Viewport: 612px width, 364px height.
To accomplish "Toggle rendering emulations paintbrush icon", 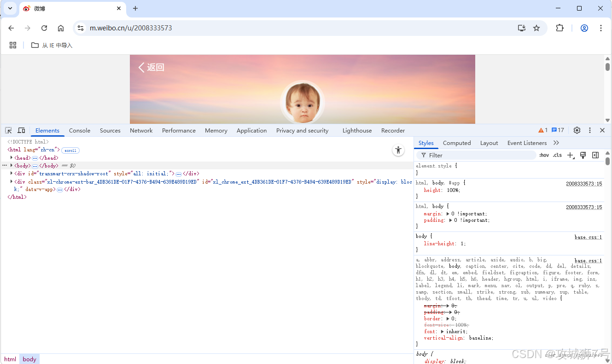I will click(x=583, y=155).
